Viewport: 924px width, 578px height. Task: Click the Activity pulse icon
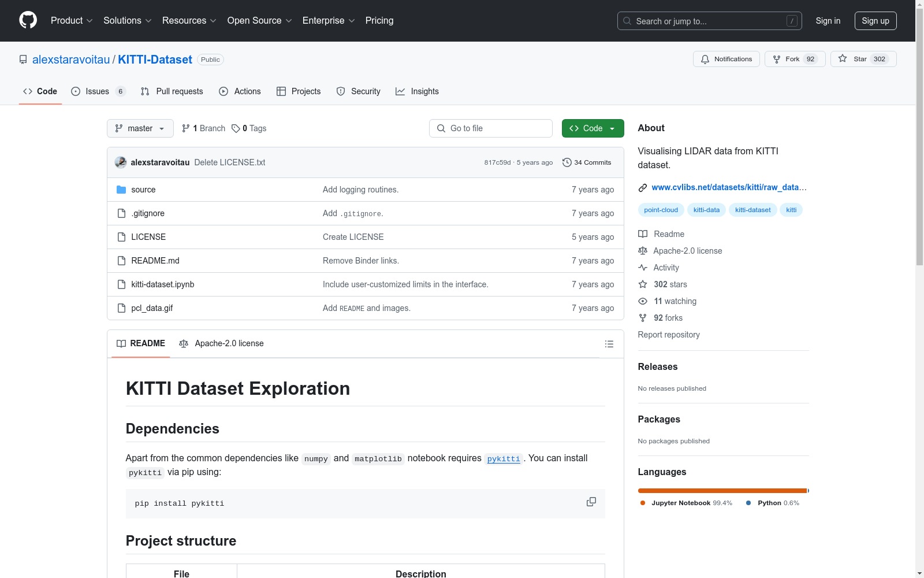click(643, 268)
